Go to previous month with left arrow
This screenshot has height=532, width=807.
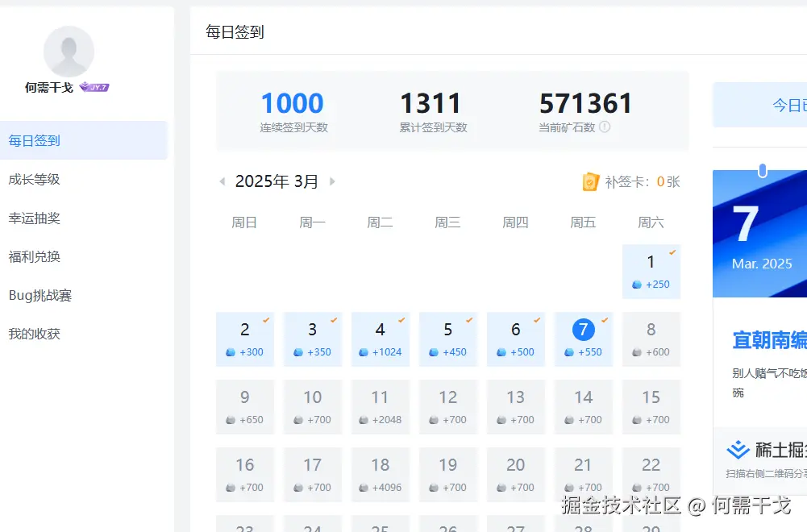pyautogui.click(x=222, y=181)
